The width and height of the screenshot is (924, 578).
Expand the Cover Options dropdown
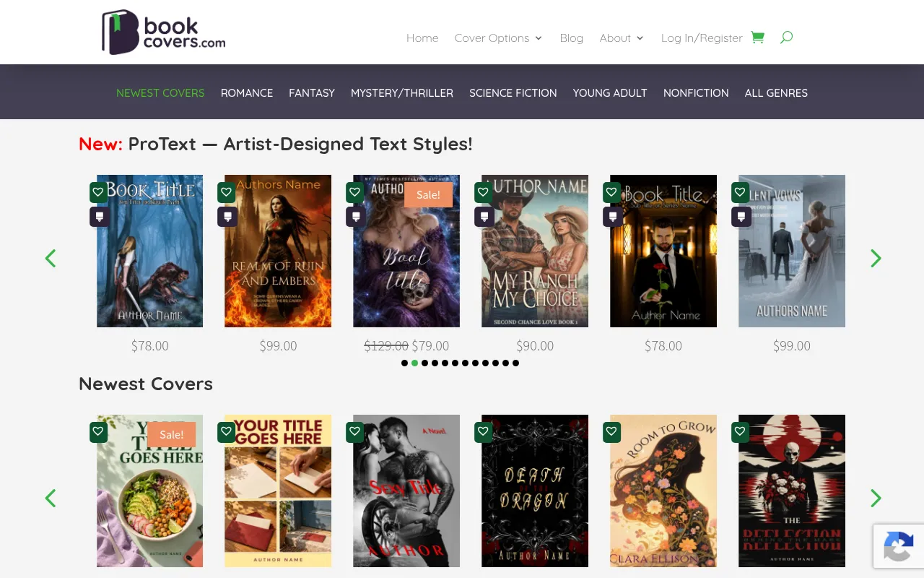[498, 38]
